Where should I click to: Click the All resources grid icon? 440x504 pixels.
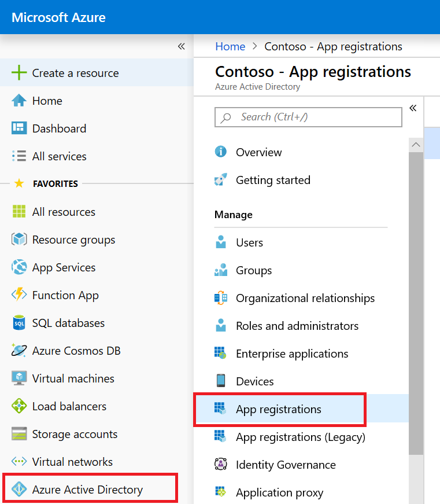pyautogui.click(x=19, y=212)
